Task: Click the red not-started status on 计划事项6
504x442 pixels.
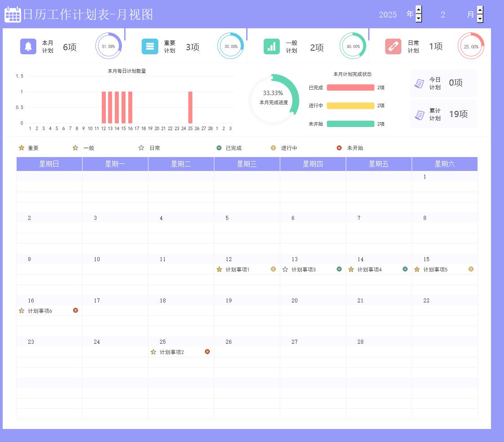Action: [75, 311]
